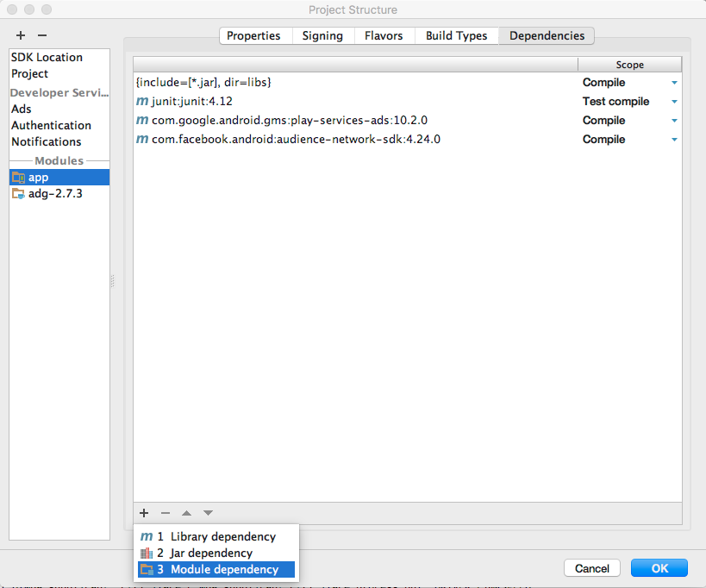
Task: Choose Library dependency from popup menu
Action: coord(222,536)
